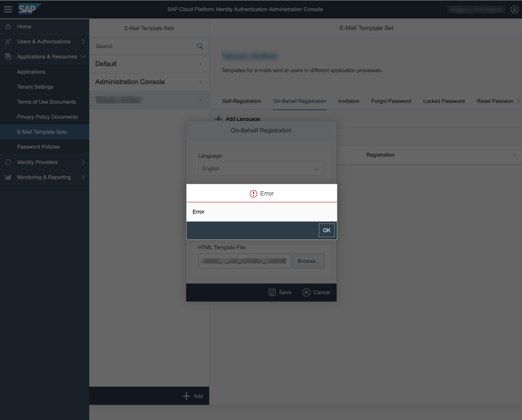Switch to Self-Registration tab
522x420 pixels.
[x=242, y=101]
